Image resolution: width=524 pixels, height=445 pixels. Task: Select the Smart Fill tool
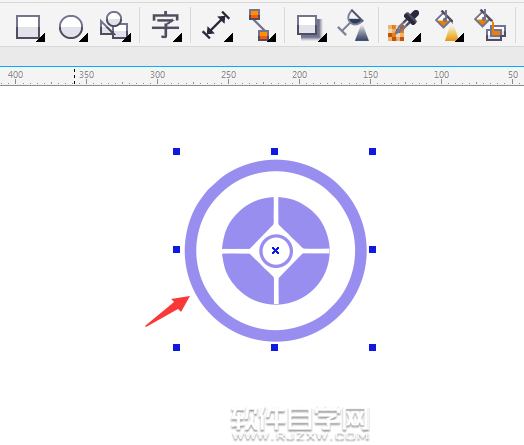(x=490, y=25)
